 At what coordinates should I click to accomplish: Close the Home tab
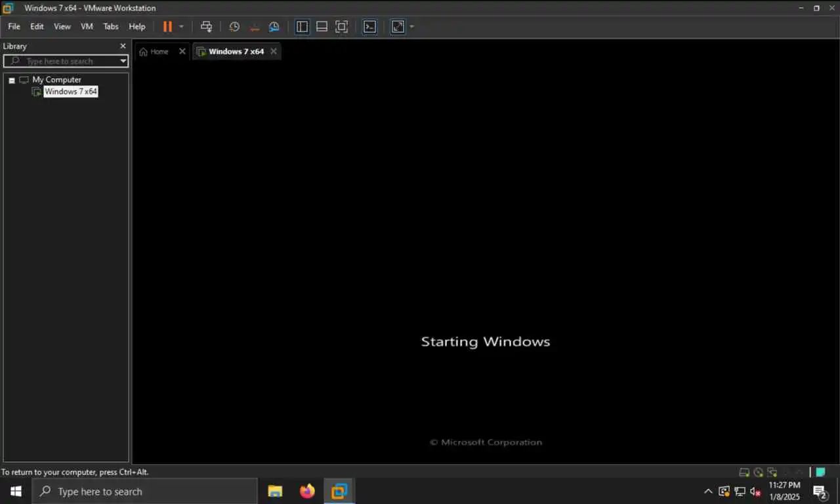182,51
